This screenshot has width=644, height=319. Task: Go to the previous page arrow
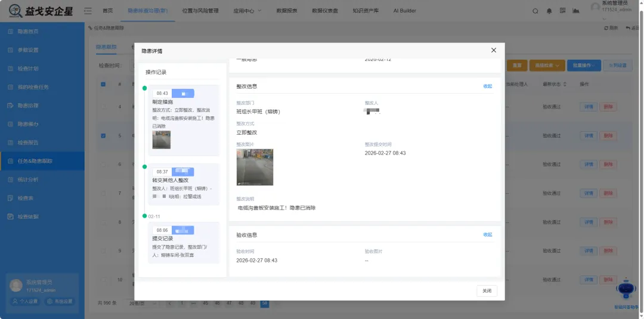coord(170,303)
